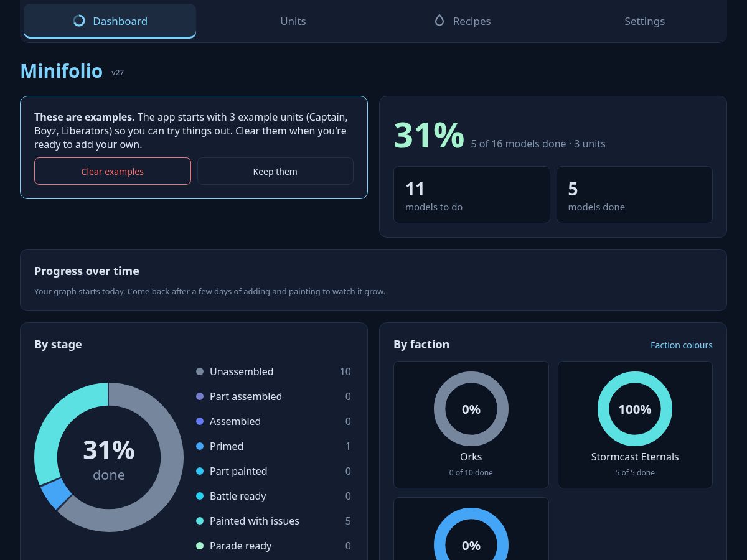
Task: Click the By stage heading
Action: click(x=58, y=344)
